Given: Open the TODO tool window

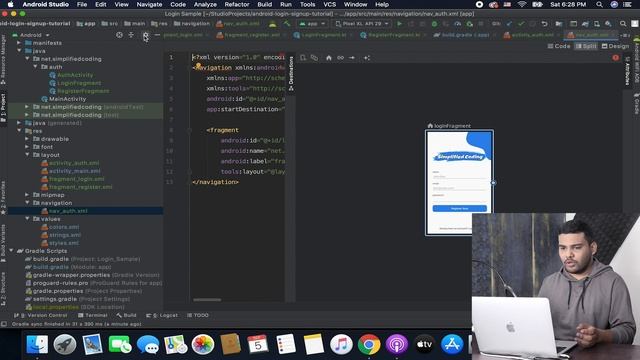Looking at the screenshot, I should click(x=198, y=315).
